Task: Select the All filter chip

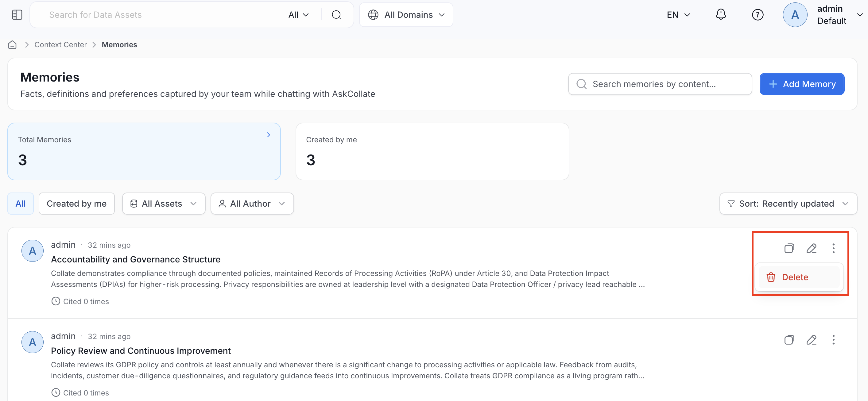Action: point(21,204)
